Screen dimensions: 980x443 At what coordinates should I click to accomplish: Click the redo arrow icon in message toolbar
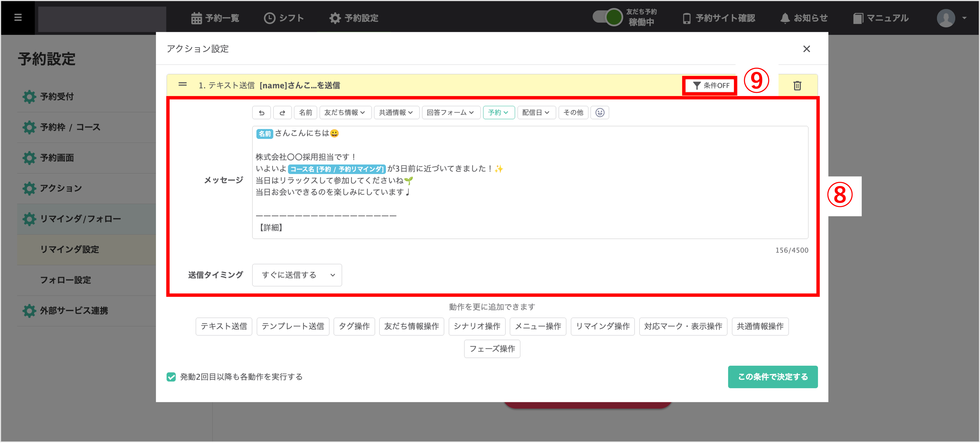[282, 113]
